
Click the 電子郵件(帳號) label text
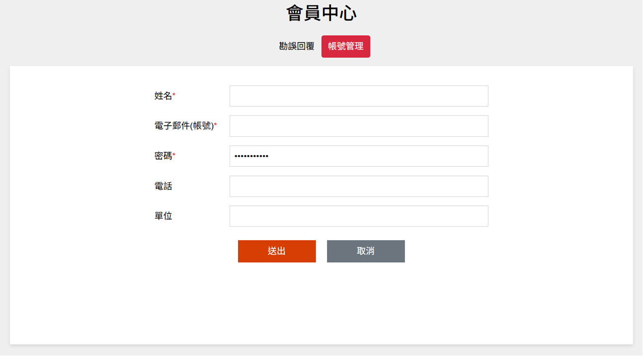click(184, 126)
